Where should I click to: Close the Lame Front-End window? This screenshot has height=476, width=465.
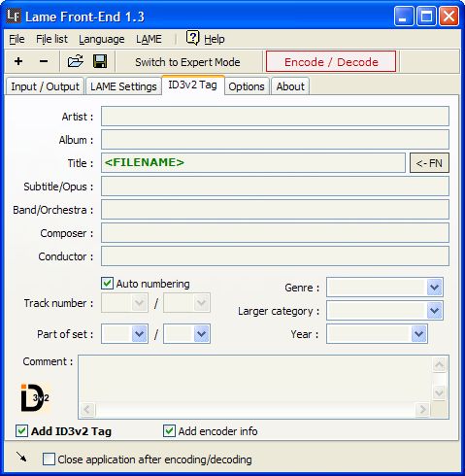click(448, 17)
